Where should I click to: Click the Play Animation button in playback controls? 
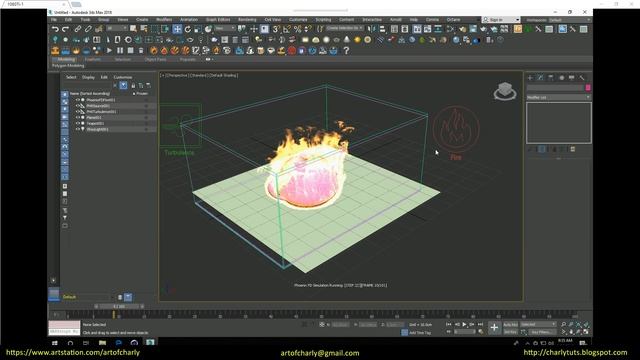click(x=464, y=324)
